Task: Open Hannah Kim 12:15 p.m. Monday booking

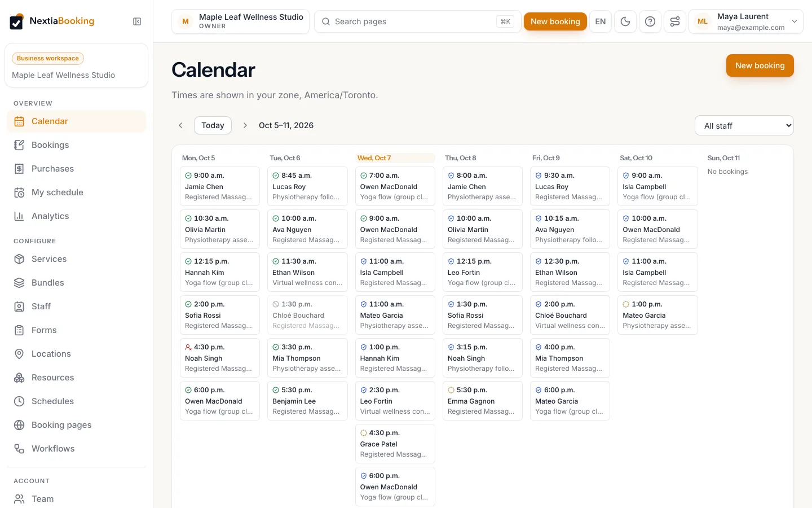Action: pyautogui.click(x=220, y=272)
